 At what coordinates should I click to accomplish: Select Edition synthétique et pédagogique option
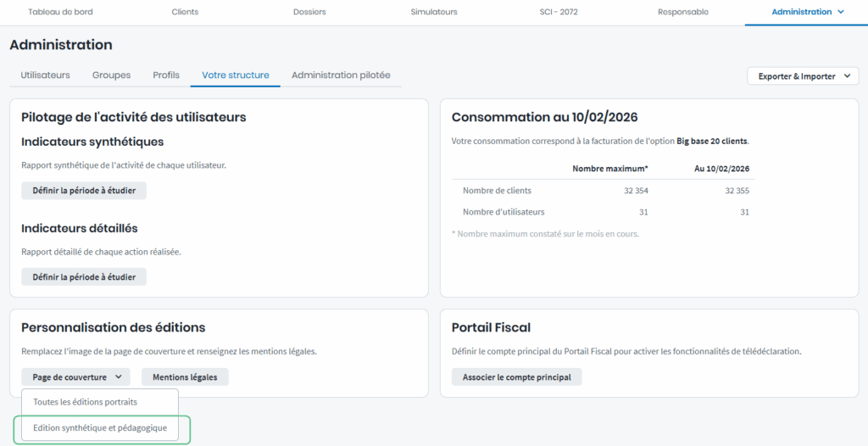click(x=100, y=429)
